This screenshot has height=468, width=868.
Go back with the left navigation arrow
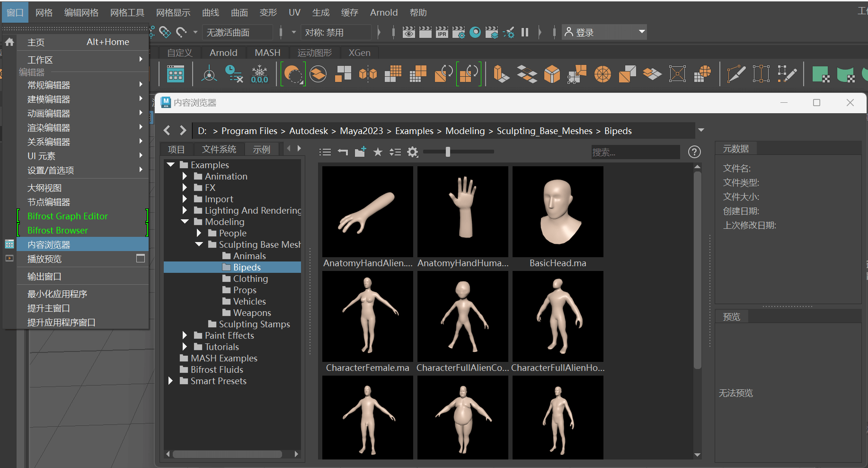pos(167,130)
